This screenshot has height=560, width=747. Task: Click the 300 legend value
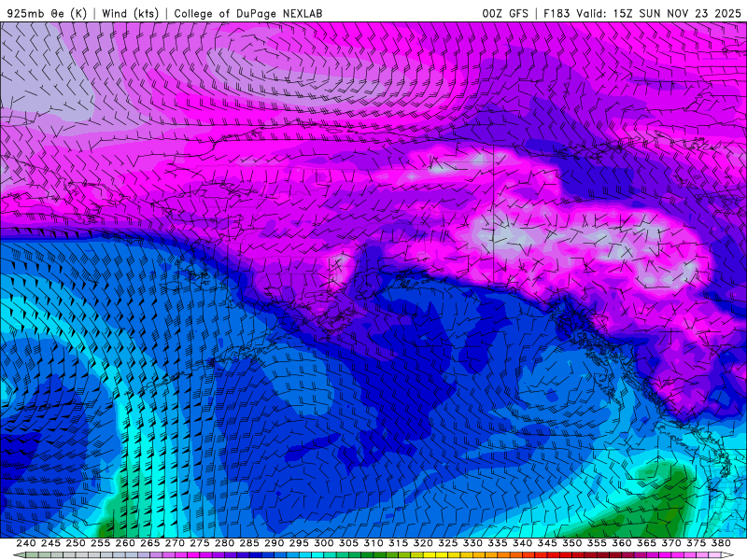[323, 543]
